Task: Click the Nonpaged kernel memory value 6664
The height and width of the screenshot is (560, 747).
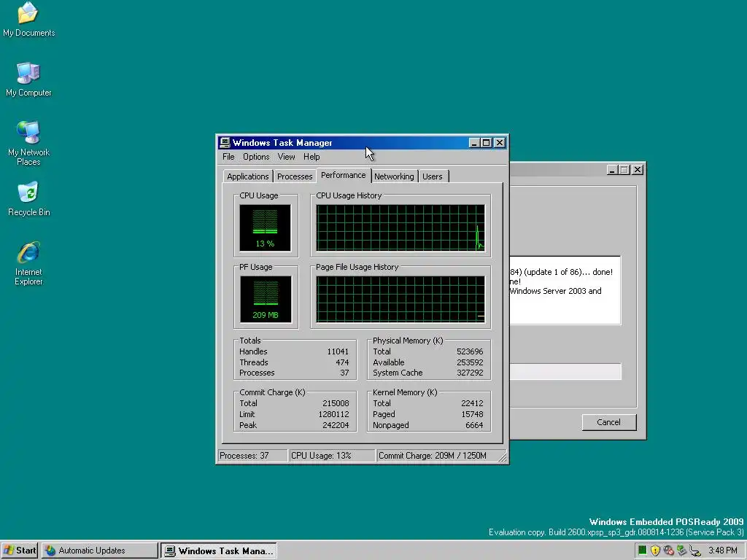Action: click(x=474, y=425)
